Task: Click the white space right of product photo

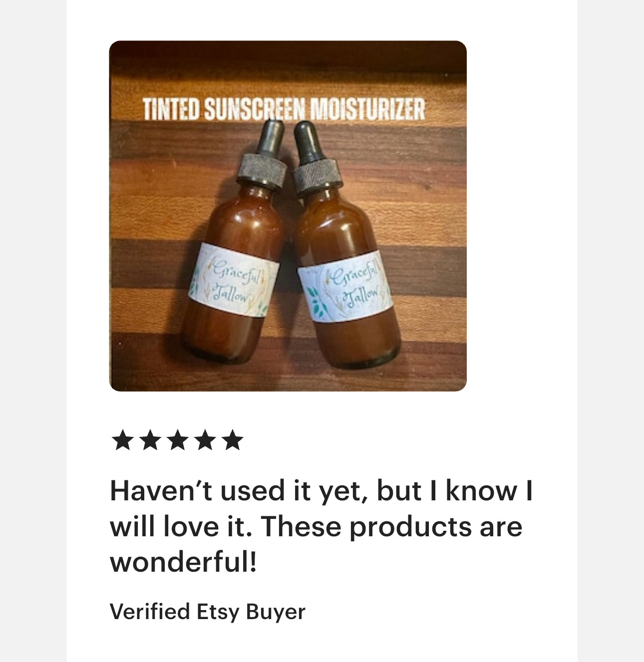Action: point(522,216)
